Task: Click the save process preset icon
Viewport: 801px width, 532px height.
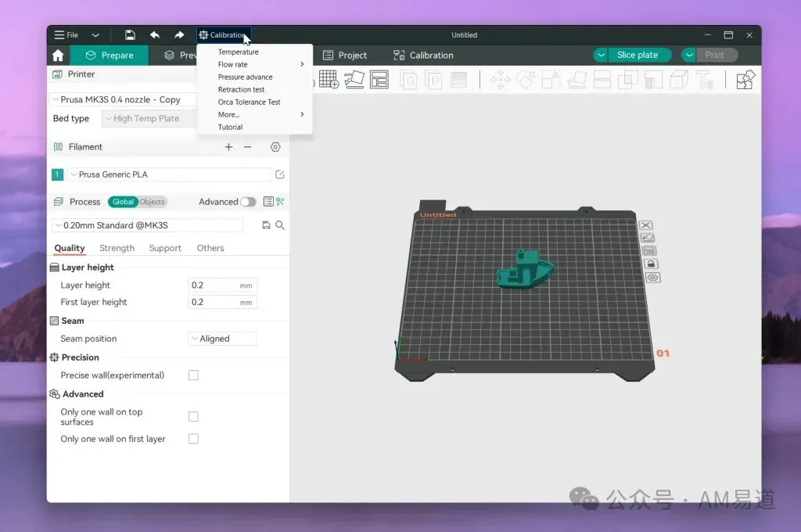Action: click(266, 225)
